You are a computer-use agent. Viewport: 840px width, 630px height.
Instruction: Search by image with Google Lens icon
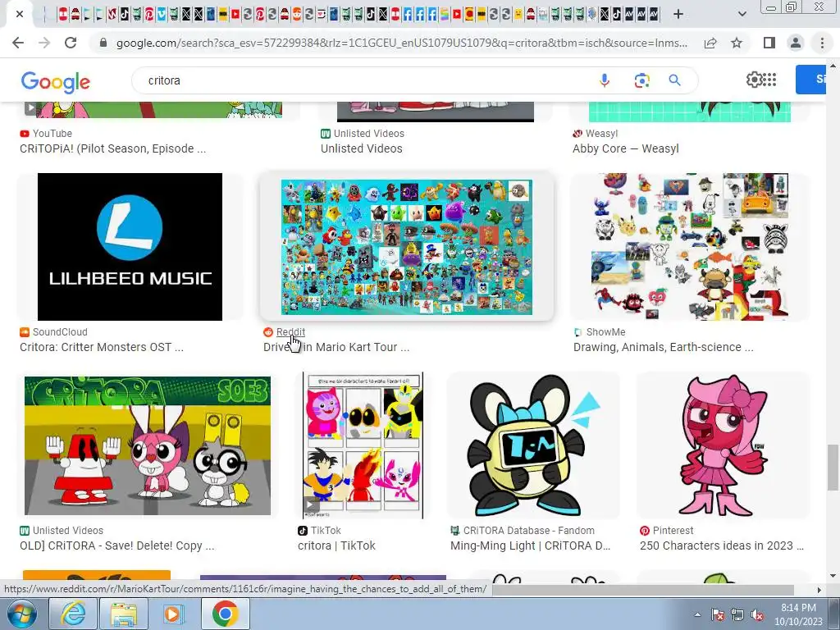point(641,80)
